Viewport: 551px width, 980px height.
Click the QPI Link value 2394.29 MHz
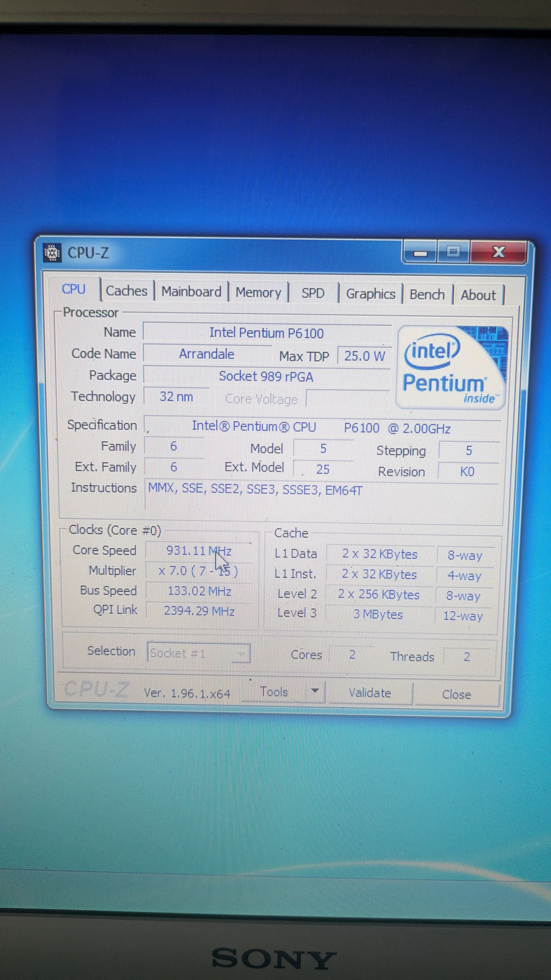[199, 611]
